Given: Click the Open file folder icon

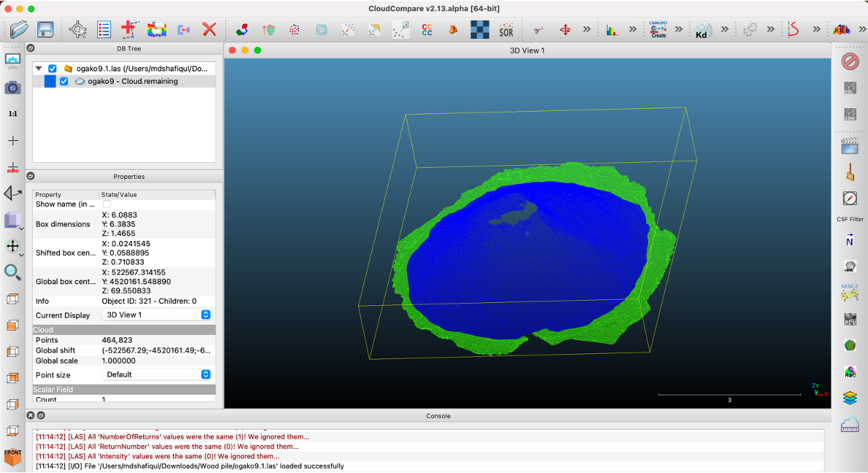Looking at the screenshot, I should [18, 29].
